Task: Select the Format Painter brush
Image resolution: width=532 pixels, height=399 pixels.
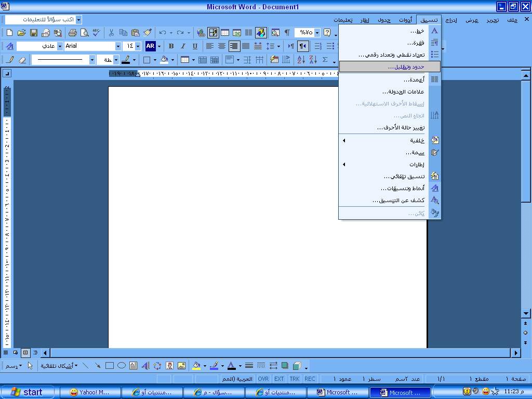Action: point(147,33)
